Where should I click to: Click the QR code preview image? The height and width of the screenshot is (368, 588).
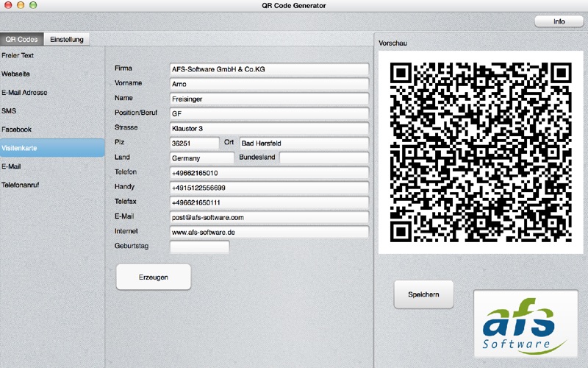(481, 152)
